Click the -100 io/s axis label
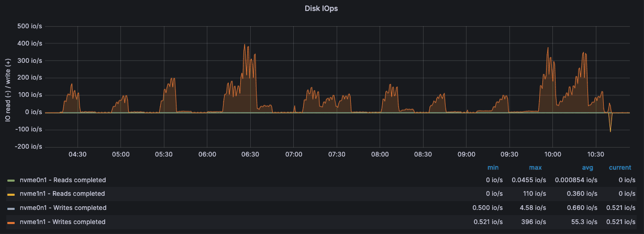The height and width of the screenshot is (234, 644). coord(28,129)
